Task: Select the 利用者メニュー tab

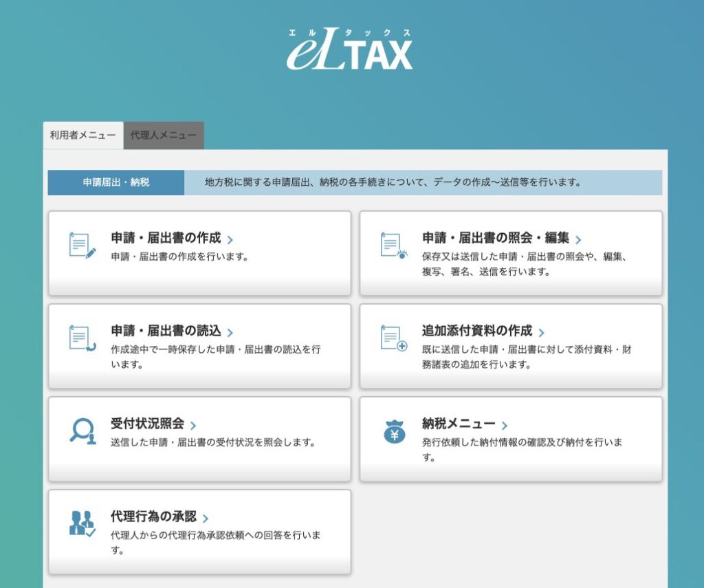Action: coord(83,135)
